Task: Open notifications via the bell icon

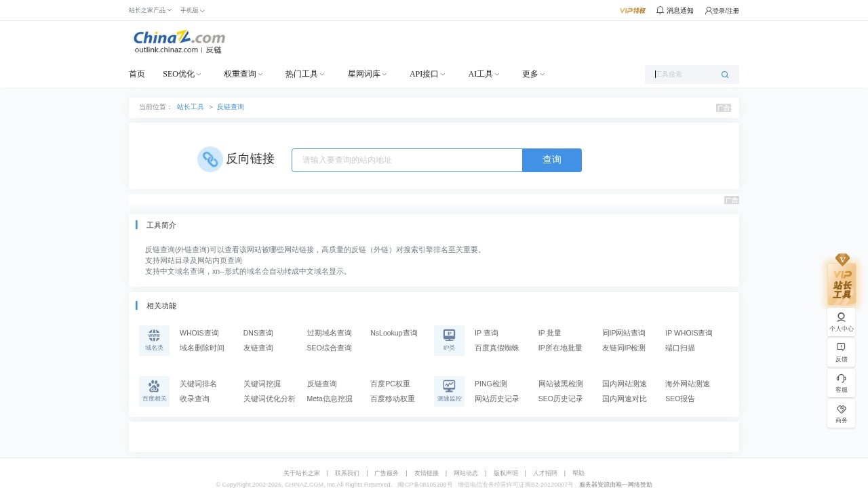Action: 659,10
